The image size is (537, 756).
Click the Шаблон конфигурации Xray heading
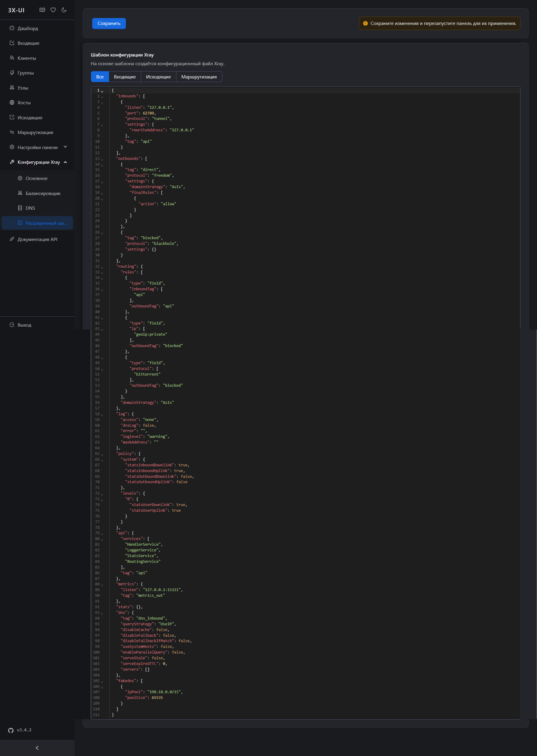click(x=122, y=55)
